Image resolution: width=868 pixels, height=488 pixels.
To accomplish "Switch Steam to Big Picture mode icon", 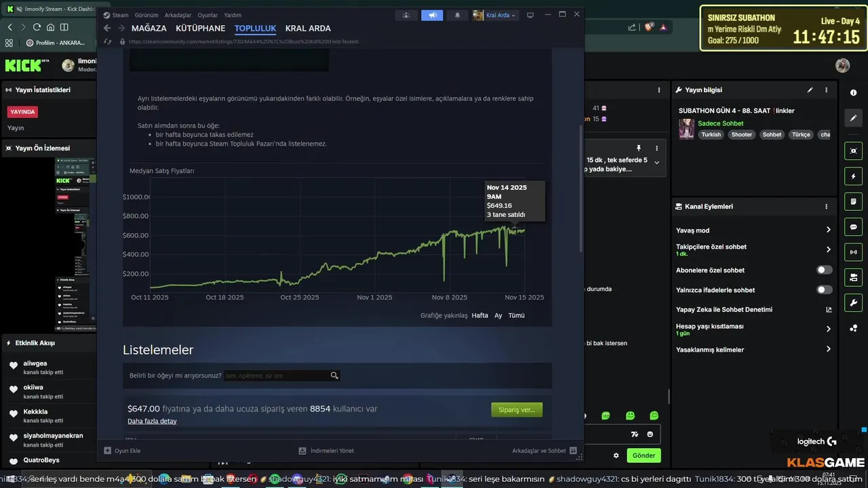I will [x=530, y=15].
